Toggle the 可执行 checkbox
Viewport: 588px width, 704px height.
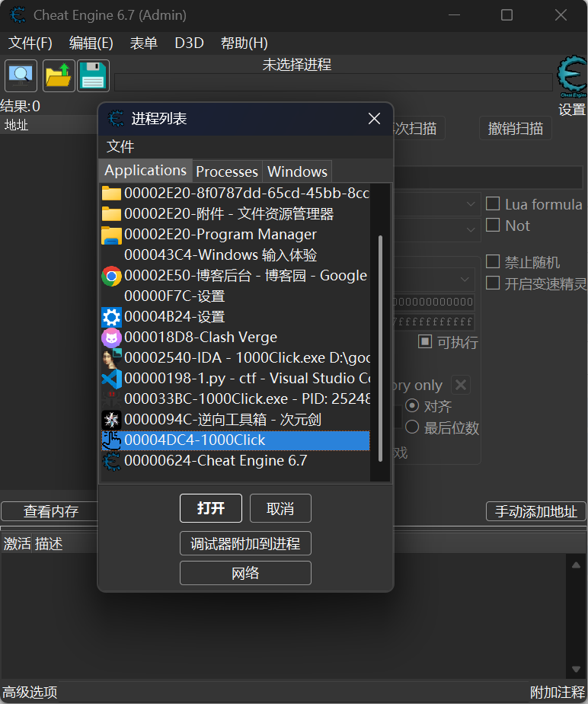coord(424,341)
